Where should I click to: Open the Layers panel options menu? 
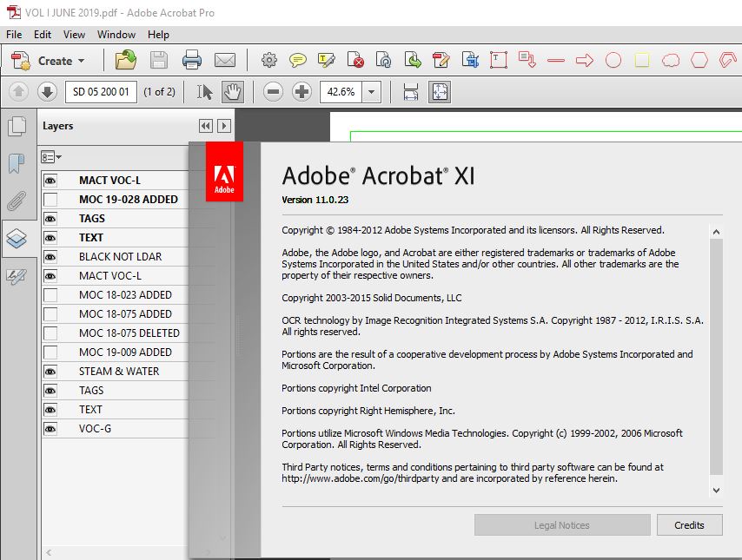click(x=51, y=156)
